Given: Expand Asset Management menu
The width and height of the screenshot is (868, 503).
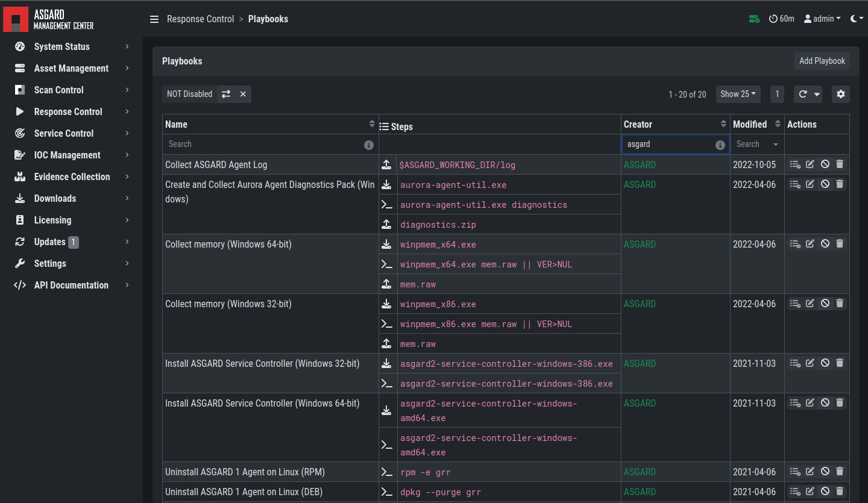Looking at the screenshot, I should [x=71, y=69].
